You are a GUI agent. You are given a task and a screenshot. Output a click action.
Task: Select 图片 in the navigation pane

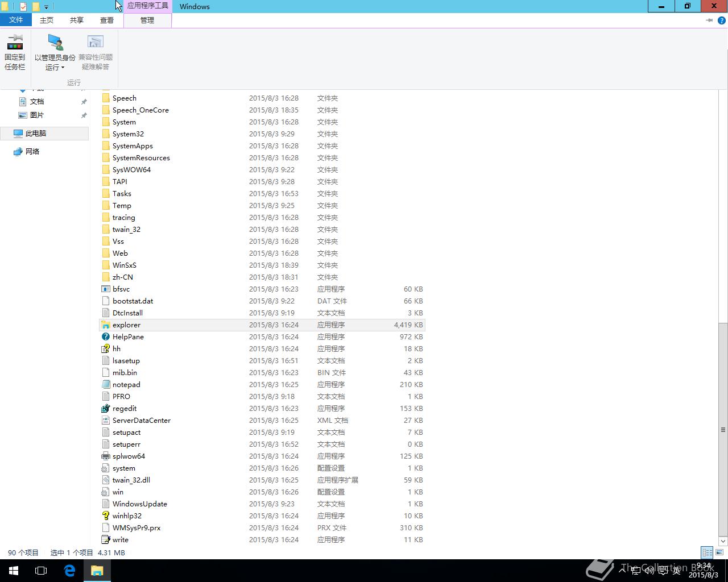[37, 115]
